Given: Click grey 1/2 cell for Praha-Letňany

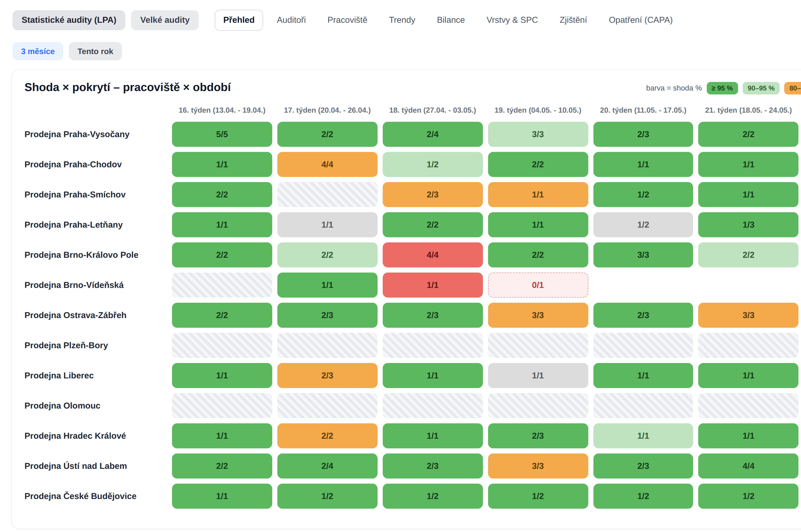Looking at the screenshot, I should [x=643, y=225].
